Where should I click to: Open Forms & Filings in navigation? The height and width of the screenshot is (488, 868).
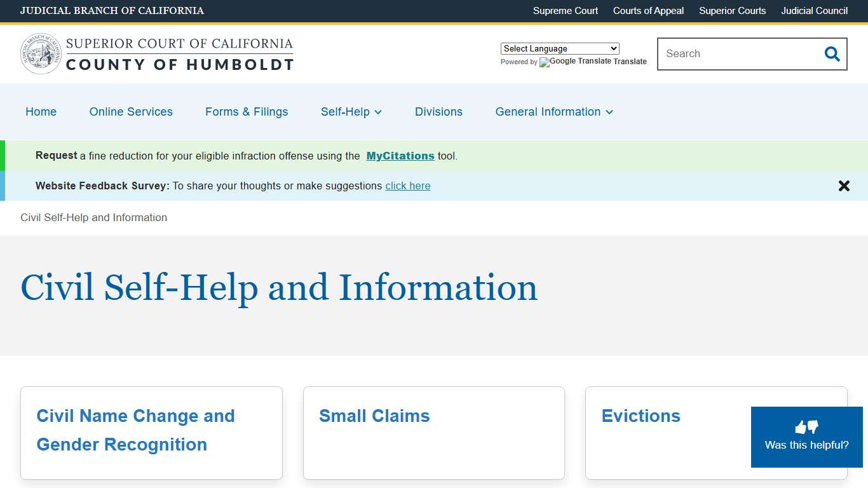pos(247,112)
